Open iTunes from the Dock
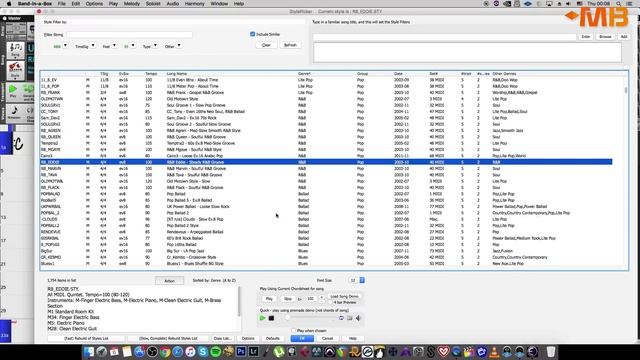This screenshot has width=640, height=360. (x=190, y=351)
